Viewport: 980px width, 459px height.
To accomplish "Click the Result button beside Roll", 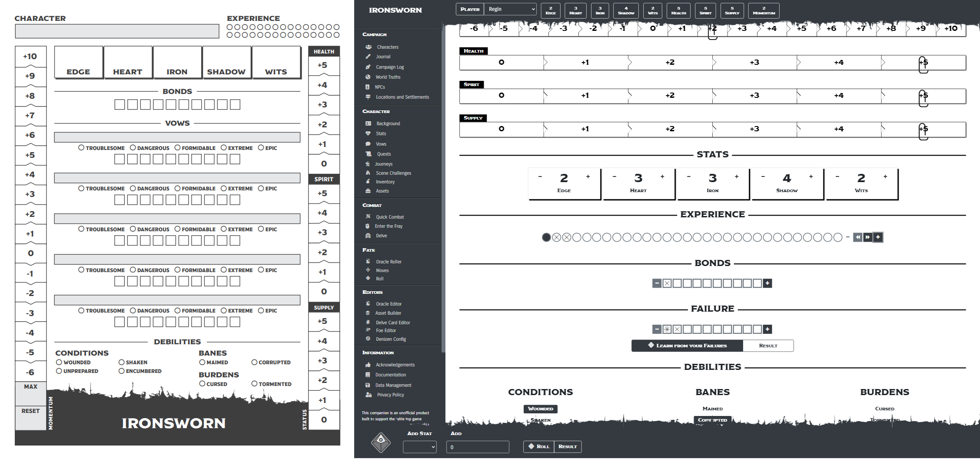I will [568, 446].
